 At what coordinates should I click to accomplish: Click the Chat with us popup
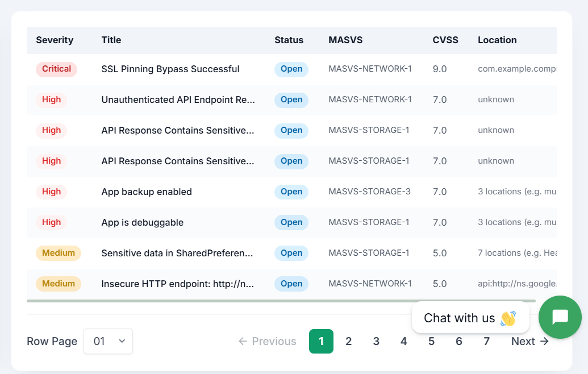pos(470,318)
